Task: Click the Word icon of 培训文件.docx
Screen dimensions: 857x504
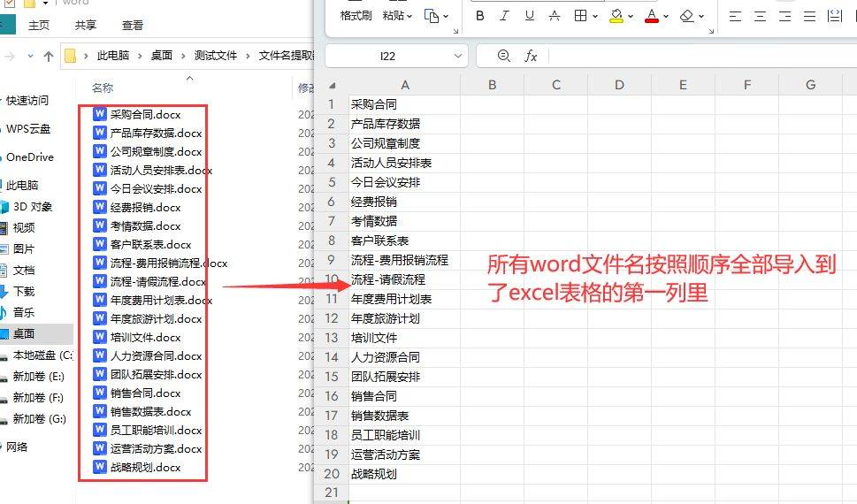Action: 99,337
